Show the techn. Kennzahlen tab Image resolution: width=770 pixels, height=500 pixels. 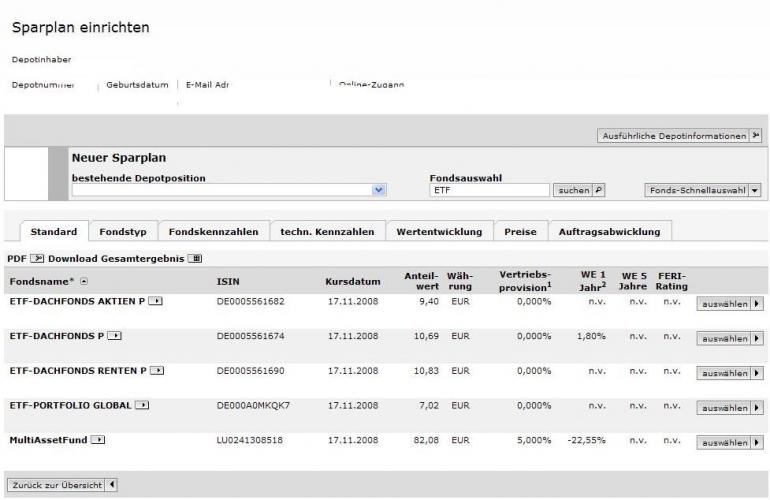point(326,232)
